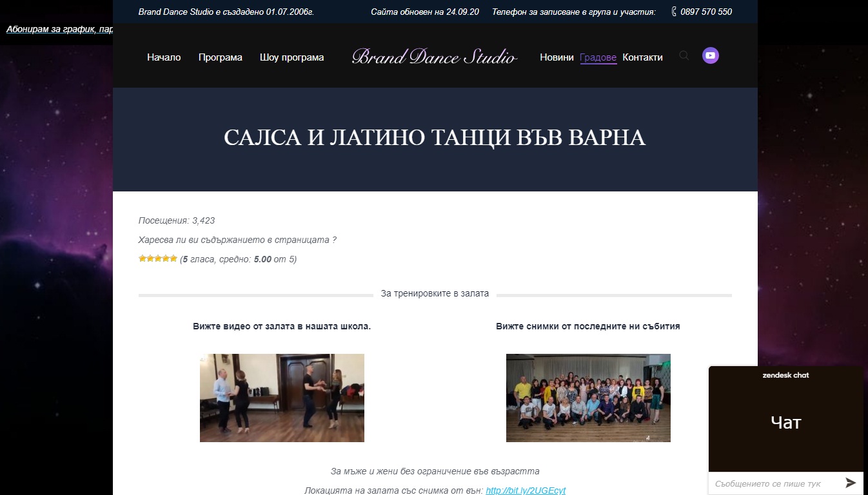Image resolution: width=868 pixels, height=495 pixels.
Task: Click the 'zendesk chat' label
Action: pyautogui.click(x=785, y=375)
